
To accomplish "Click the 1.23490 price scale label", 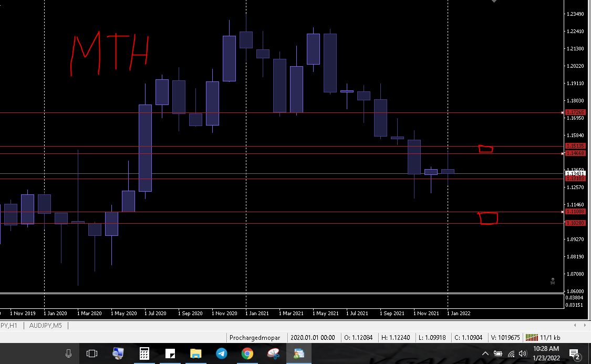I will tap(575, 14).
